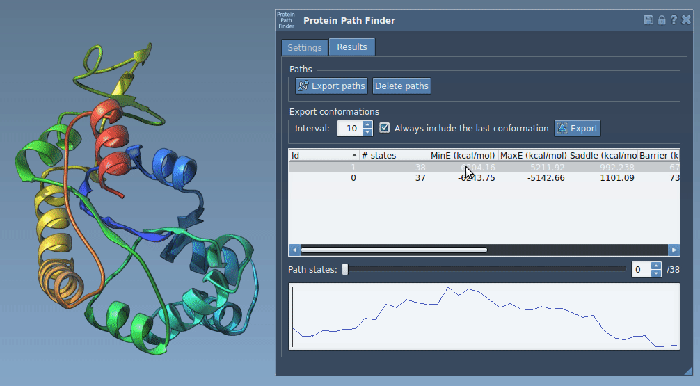Click the MaxE (kcal/mol) column header
700x386 pixels.
point(533,155)
